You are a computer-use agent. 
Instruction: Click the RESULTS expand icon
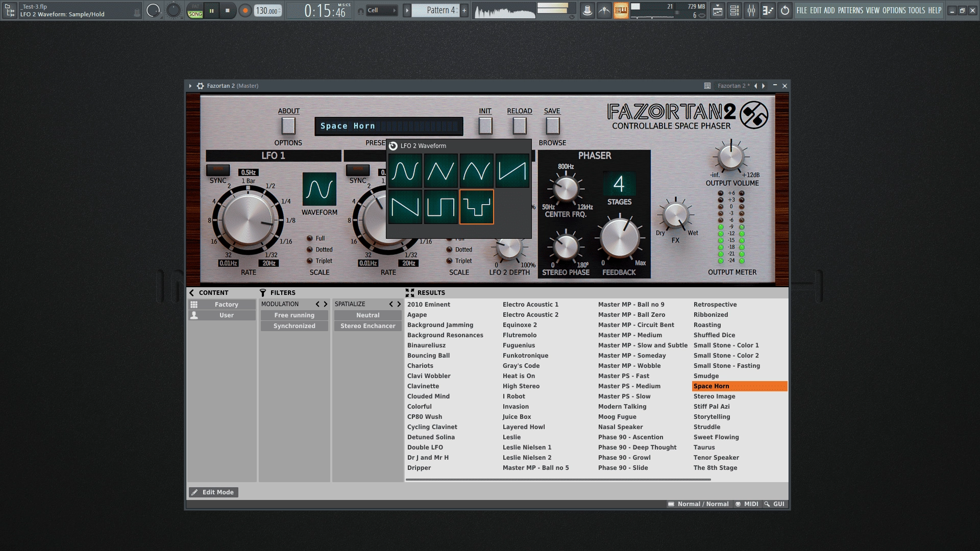tap(410, 293)
